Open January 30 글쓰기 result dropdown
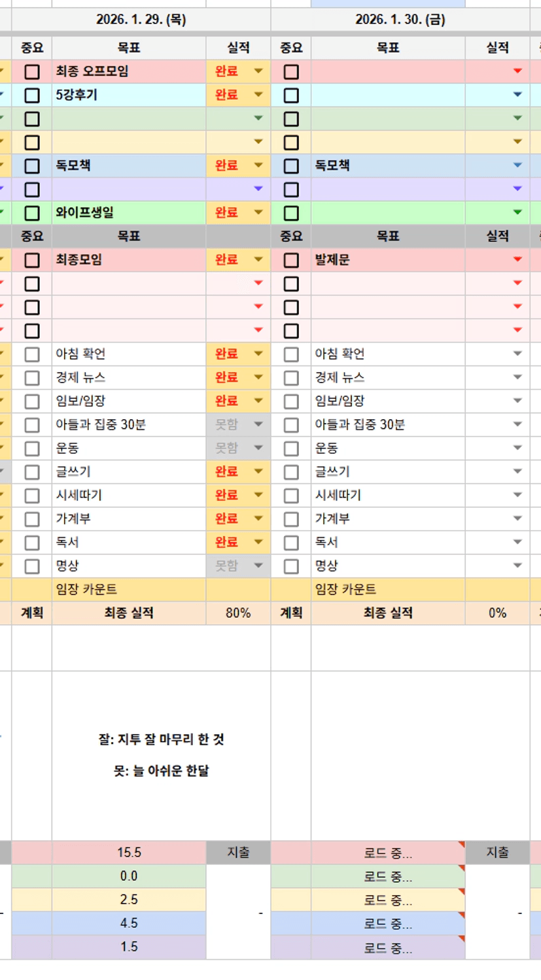541x980 pixels. [517, 472]
